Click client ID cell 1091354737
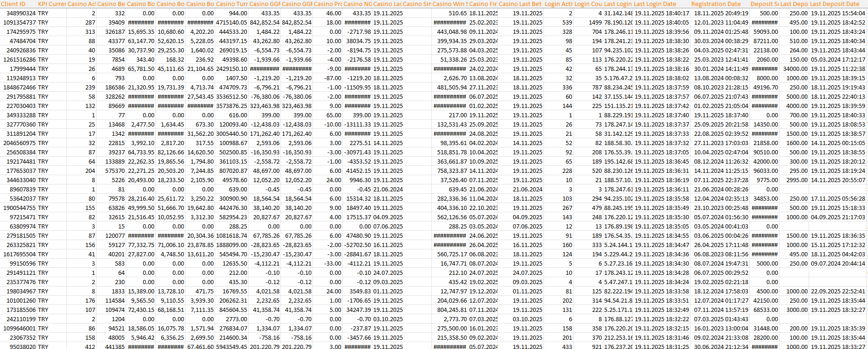The height and width of the screenshot is (349, 868). click(x=19, y=22)
